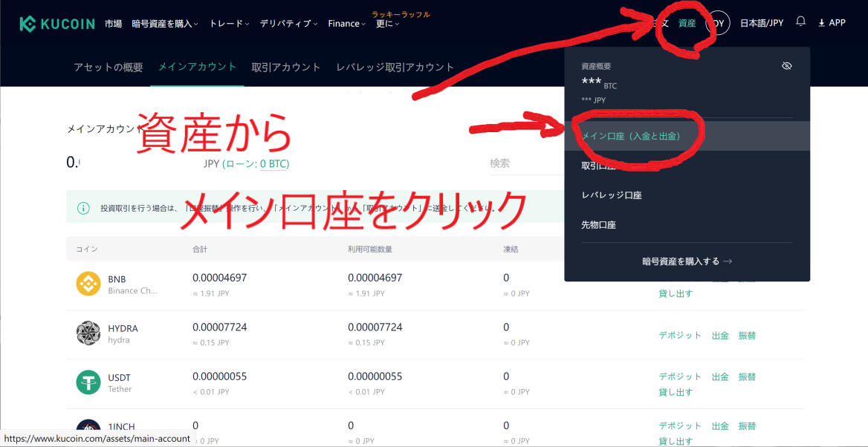Click 振替 in the HYDRA row

(x=747, y=336)
